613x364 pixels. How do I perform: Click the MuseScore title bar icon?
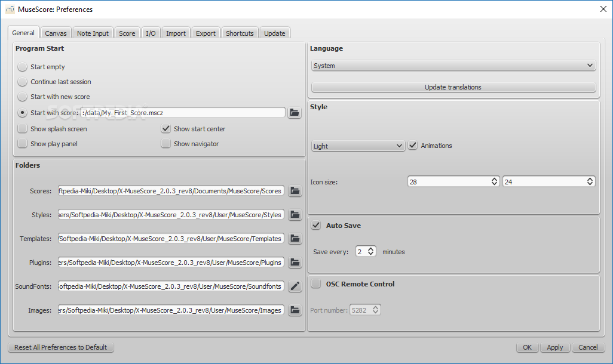[10, 10]
